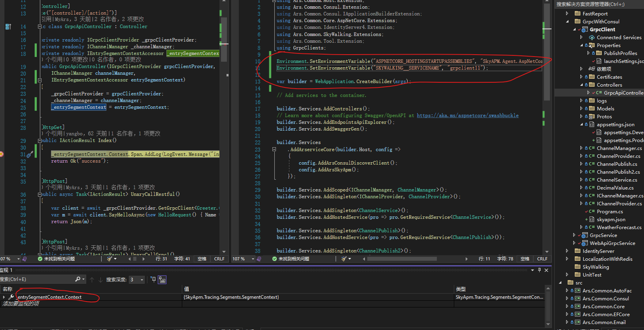644x330 pixels.
Task: Click the breakpoint glyph beside the AddLog line
Action: (1, 154)
